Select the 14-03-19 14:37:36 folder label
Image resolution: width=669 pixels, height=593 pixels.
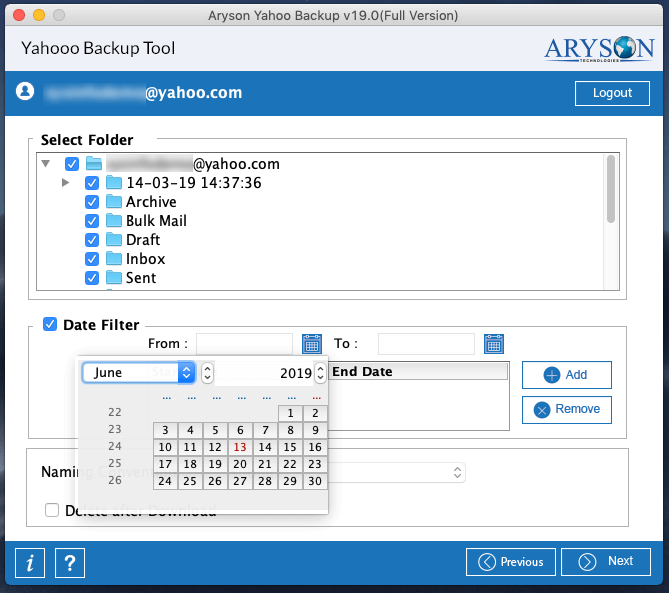[194, 183]
